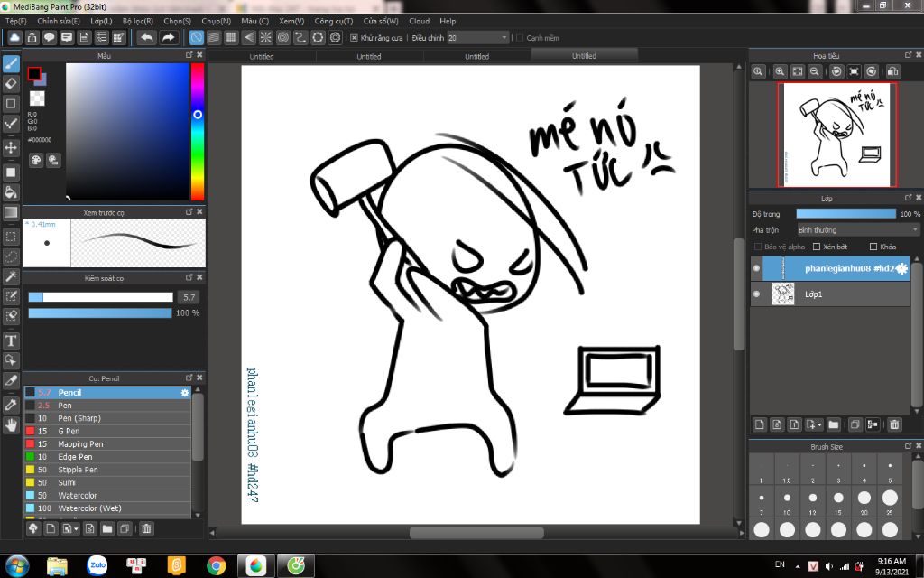Viewport: 924px width, 578px height.
Task: Duplicate layer icon in layer panel
Action: [x=855, y=424]
